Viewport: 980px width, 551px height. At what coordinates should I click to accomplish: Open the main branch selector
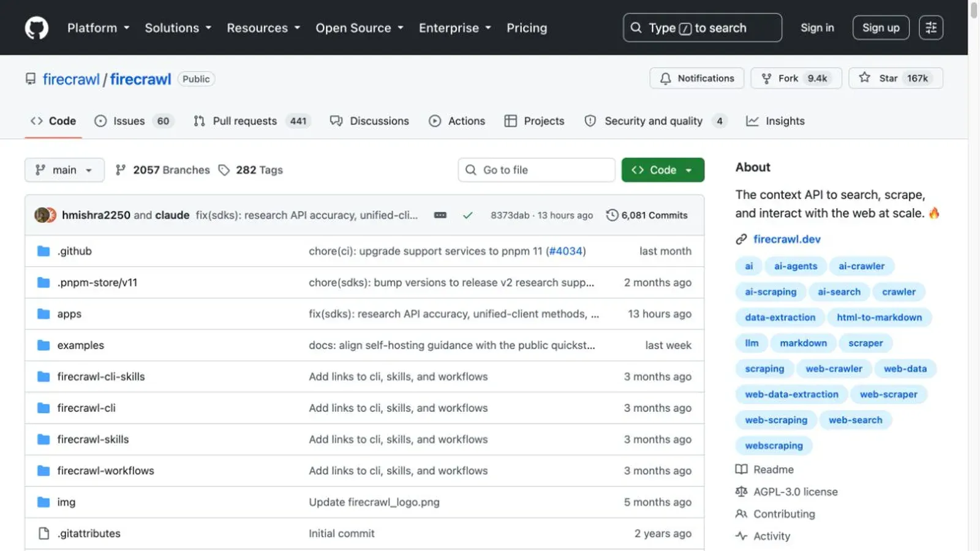[64, 170]
